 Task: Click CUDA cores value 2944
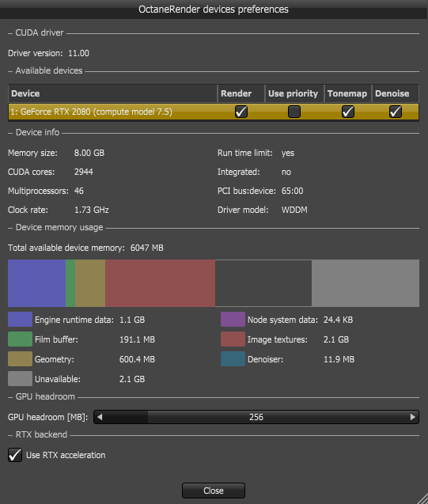point(84,172)
